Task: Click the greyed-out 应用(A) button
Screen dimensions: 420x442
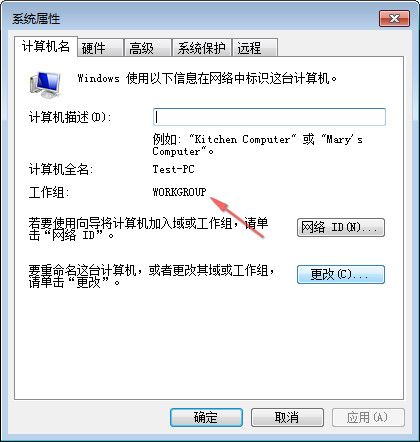Action: (x=368, y=417)
